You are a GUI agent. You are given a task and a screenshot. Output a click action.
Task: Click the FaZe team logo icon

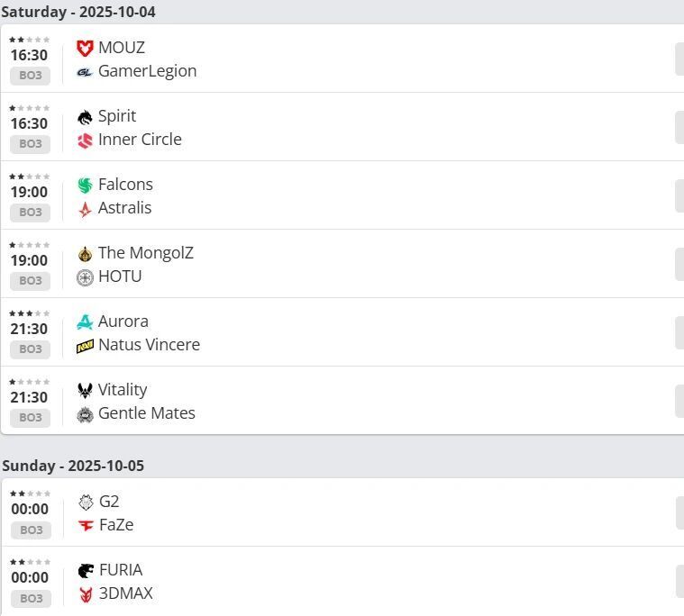coord(86,525)
